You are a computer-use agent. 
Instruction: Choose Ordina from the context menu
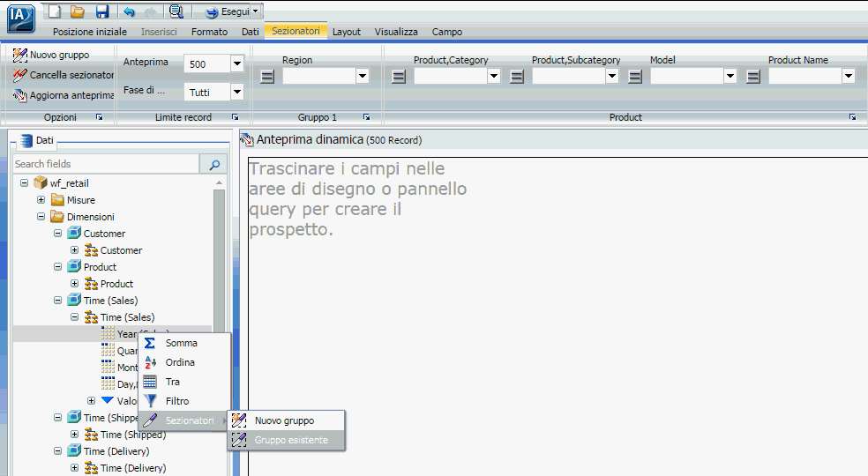[x=183, y=362]
